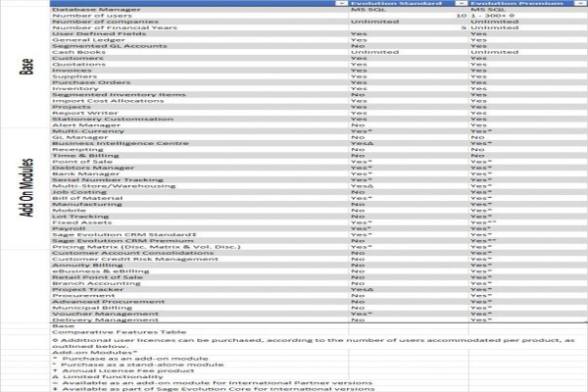Open the Evolution Standard column filter dropdown
This screenshot has width=588, height=392.
pyautogui.click(x=461, y=3)
